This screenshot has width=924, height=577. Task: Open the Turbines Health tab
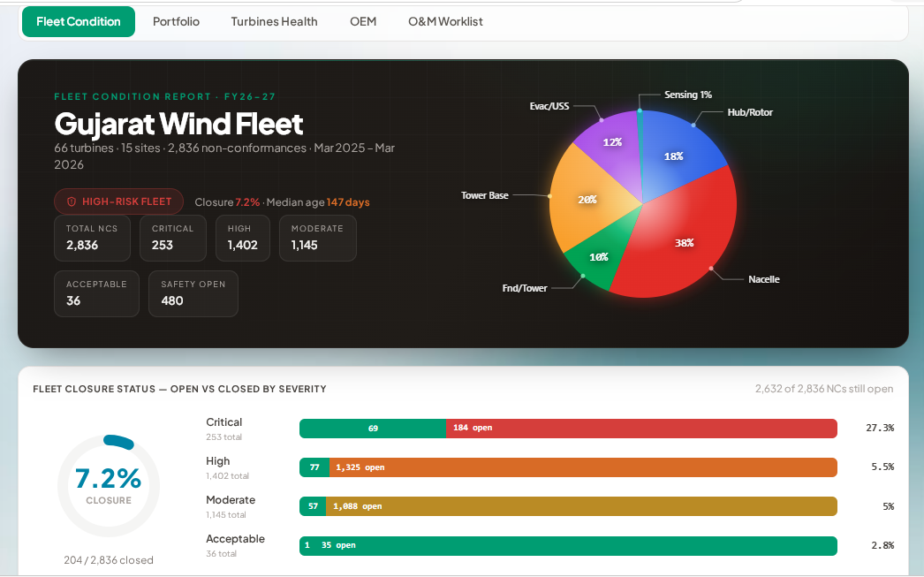[274, 22]
